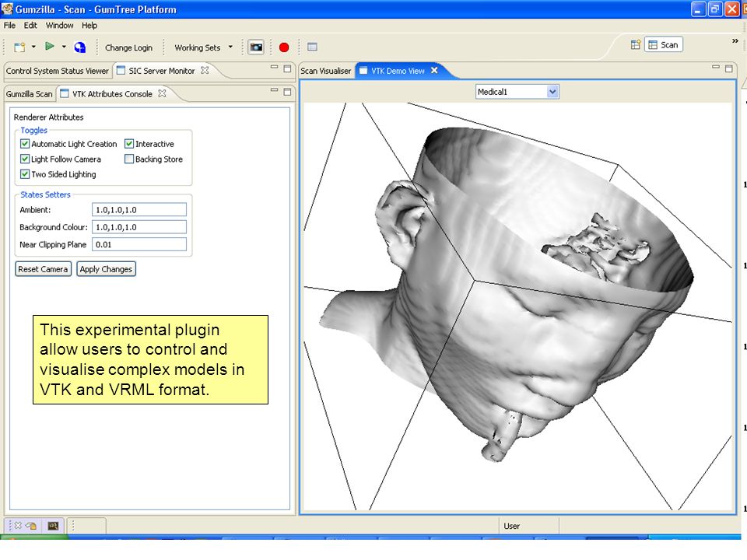Close the SIC Server Monitor tab
747x560 pixels.
(x=205, y=70)
